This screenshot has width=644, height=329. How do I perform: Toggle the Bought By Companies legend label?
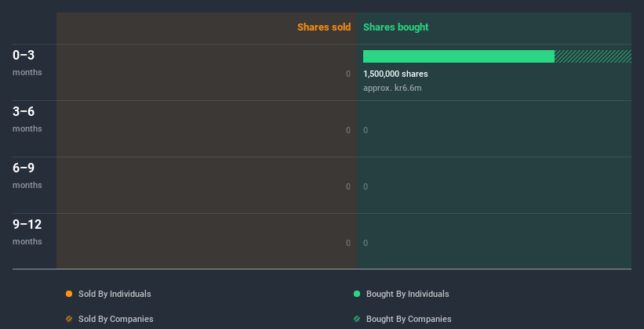click(409, 319)
